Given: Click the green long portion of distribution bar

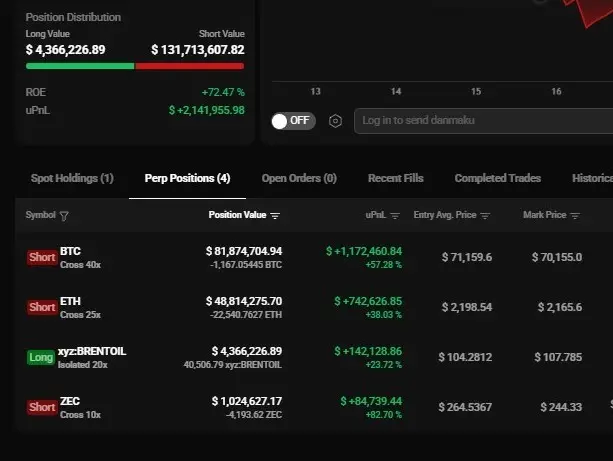Looking at the screenshot, I should click(x=80, y=66).
